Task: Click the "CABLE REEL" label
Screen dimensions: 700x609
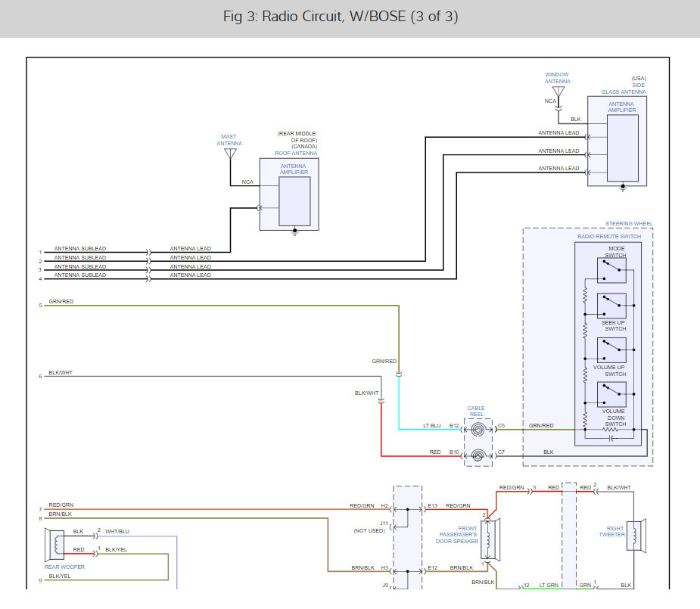Action: click(x=476, y=412)
